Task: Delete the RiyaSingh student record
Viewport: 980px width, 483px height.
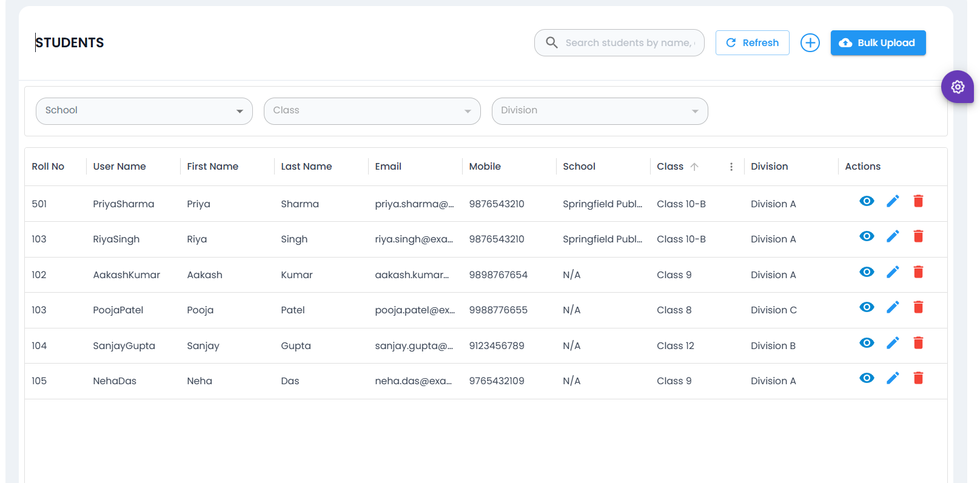Action: [918, 236]
